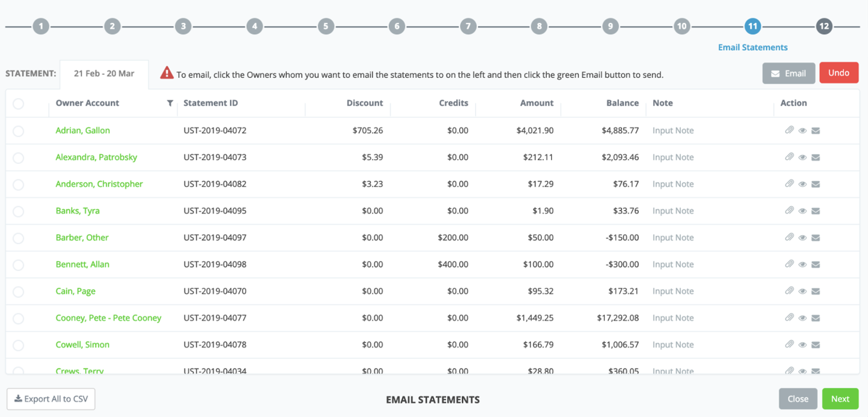Click Input Note field for Cowell, Simon
The height and width of the screenshot is (417, 868).
click(x=673, y=345)
